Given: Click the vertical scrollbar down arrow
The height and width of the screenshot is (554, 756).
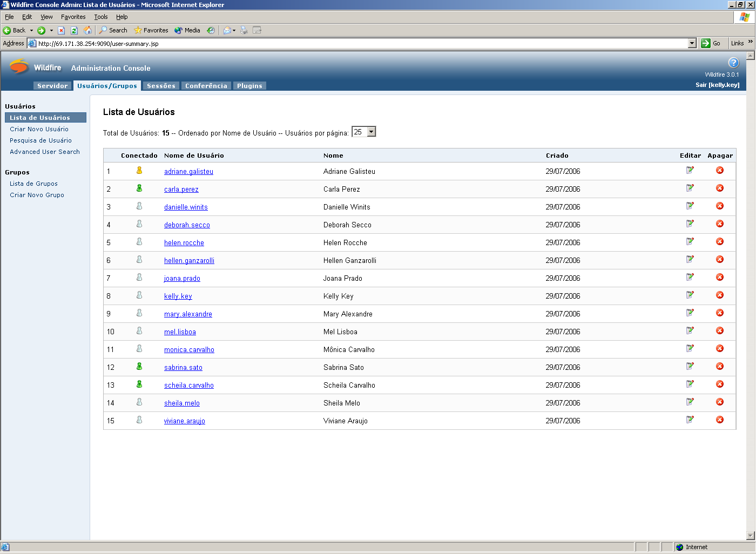Looking at the screenshot, I should point(751,536).
